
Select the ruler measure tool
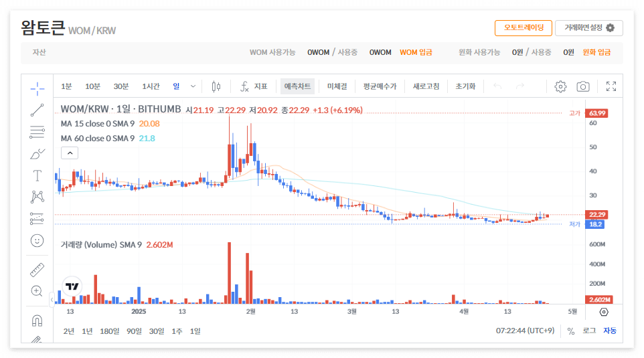click(x=37, y=270)
